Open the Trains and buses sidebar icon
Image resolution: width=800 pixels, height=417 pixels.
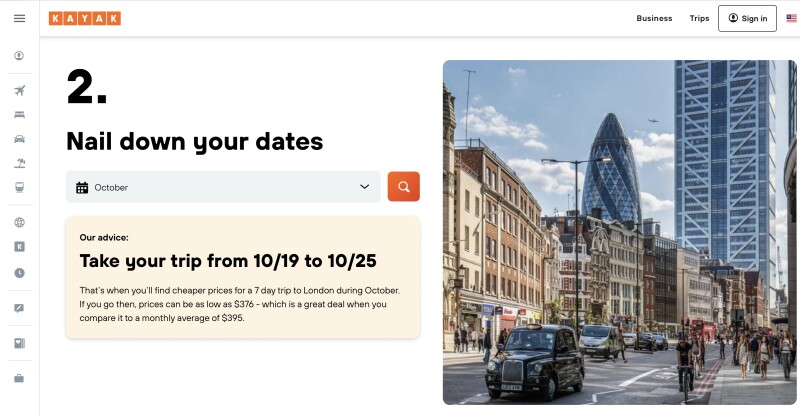pyautogui.click(x=19, y=187)
